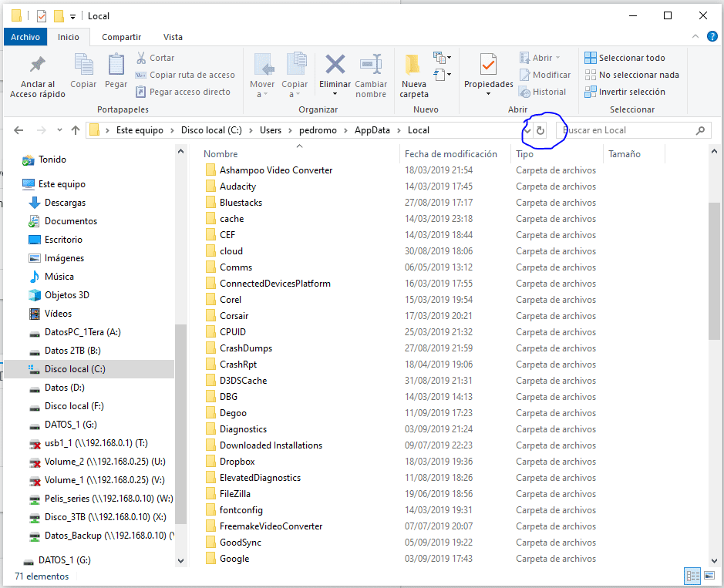Switch to the Compartir ribbon tab
The image size is (724, 588).
point(121,37)
